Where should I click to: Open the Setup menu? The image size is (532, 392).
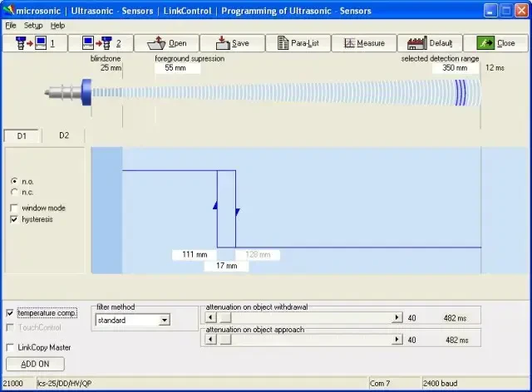pyautogui.click(x=33, y=26)
